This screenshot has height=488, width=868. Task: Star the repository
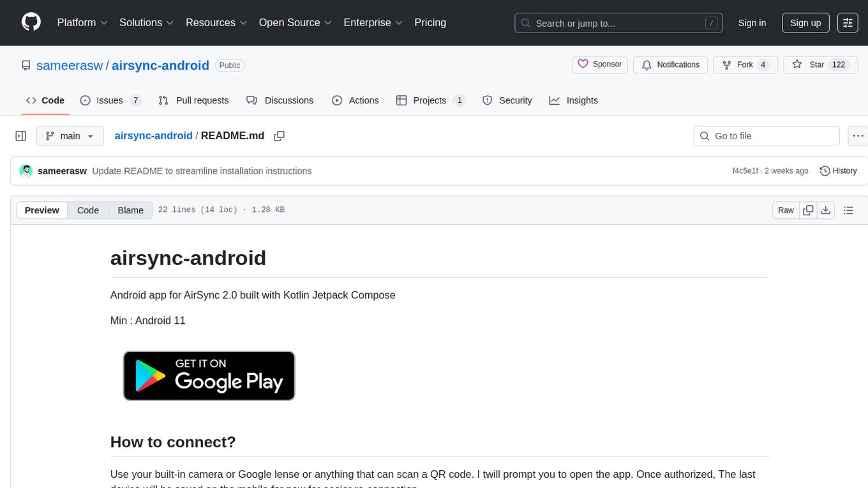pos(821,65)
